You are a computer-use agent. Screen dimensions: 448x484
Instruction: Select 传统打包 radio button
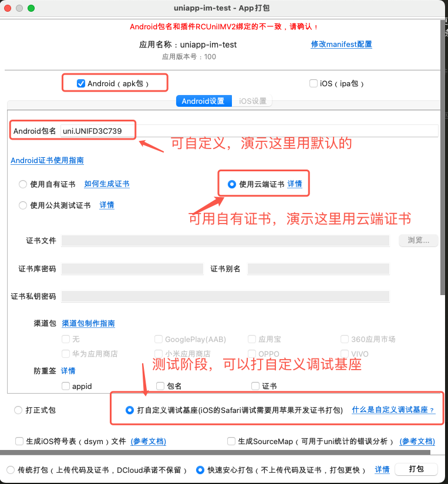pyautogui.click(x=11, y=470)
